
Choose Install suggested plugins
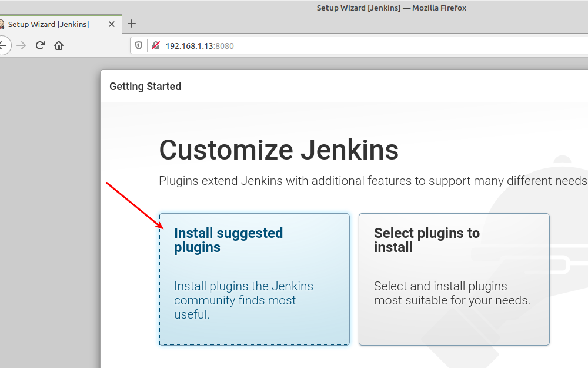pos(254,279)
